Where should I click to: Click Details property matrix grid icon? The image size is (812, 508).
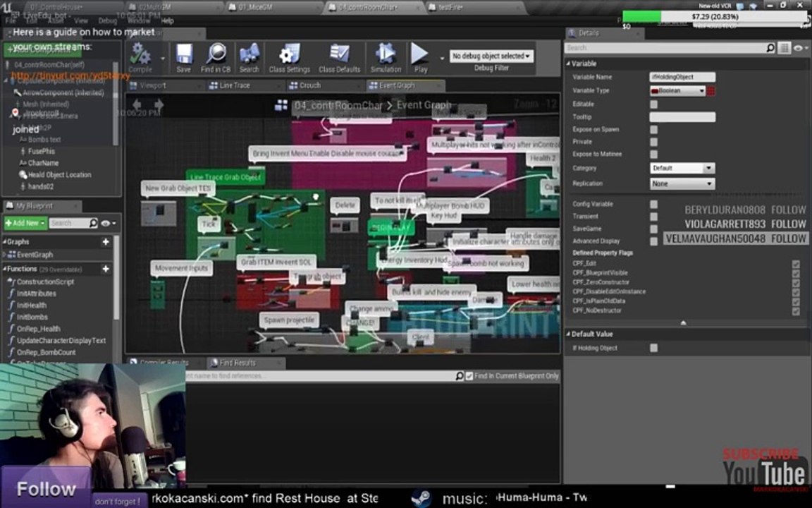[x=785, y=48]
